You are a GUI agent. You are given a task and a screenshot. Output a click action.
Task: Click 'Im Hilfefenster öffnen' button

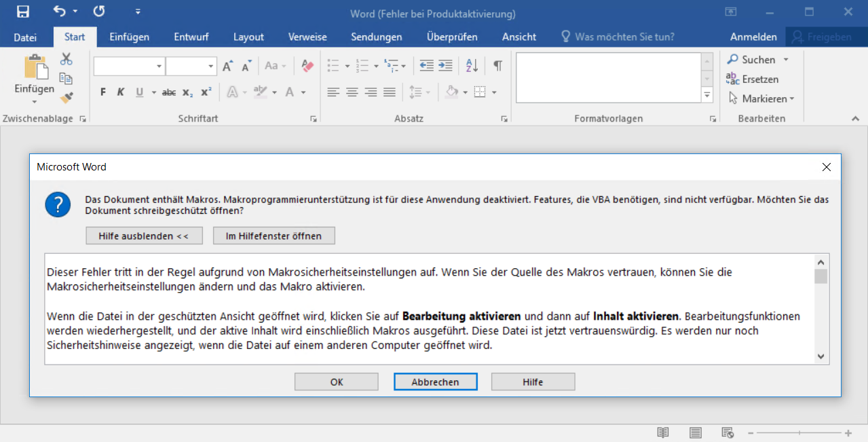point(273,236)
